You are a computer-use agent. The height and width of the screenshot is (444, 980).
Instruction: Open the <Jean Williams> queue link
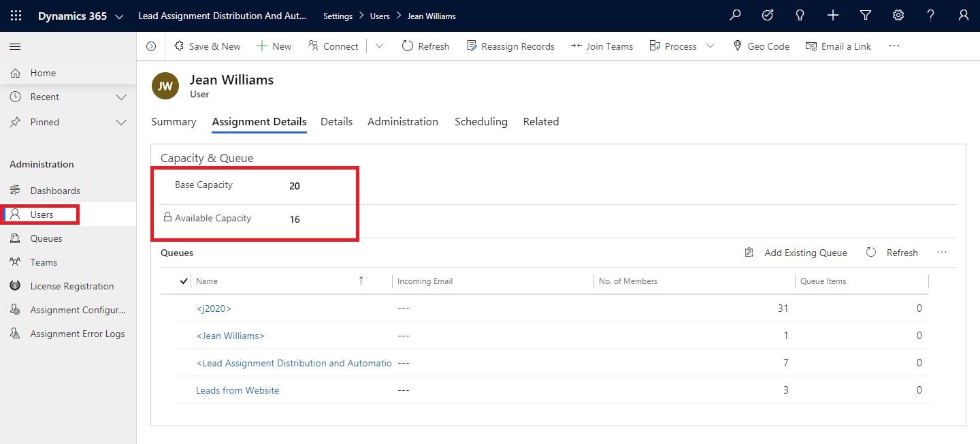[230, 336]
